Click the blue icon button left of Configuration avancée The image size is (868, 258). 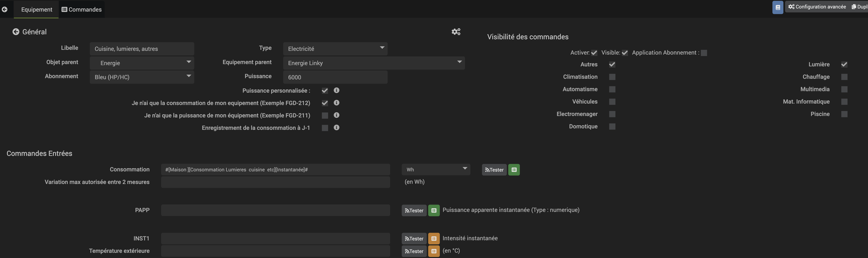[x=778, y=7]
